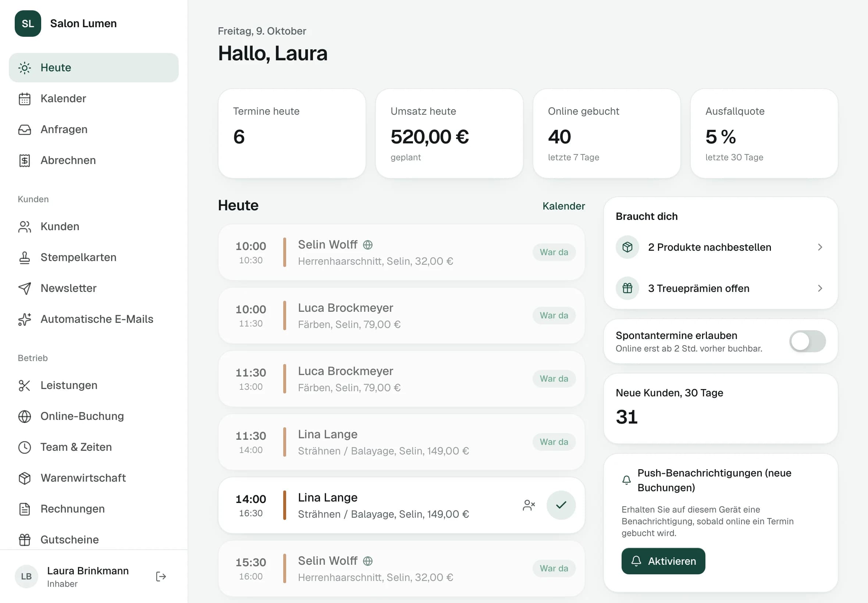
Task: Click the Aktivieren push notifications button
Action: click(664, 561)
